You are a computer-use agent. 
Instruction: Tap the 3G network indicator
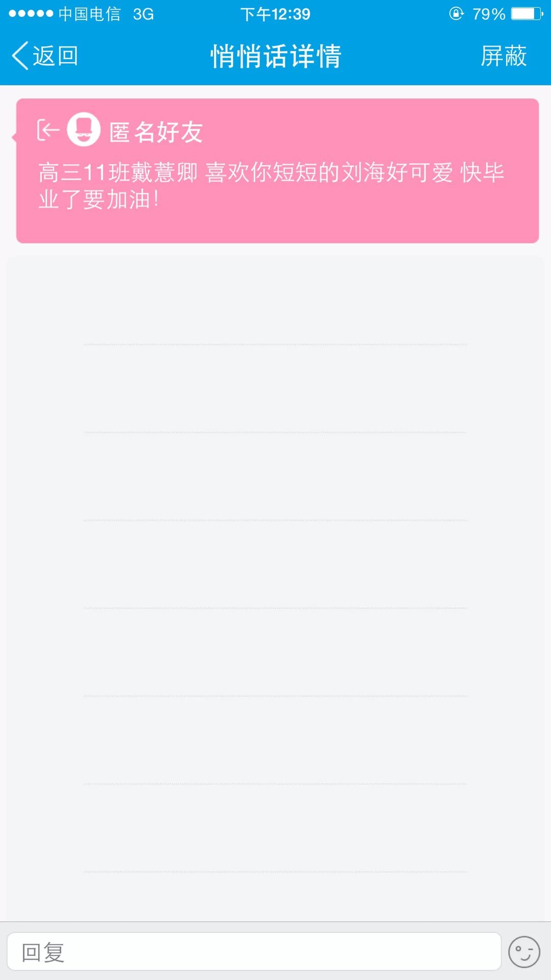click(143, 14)
